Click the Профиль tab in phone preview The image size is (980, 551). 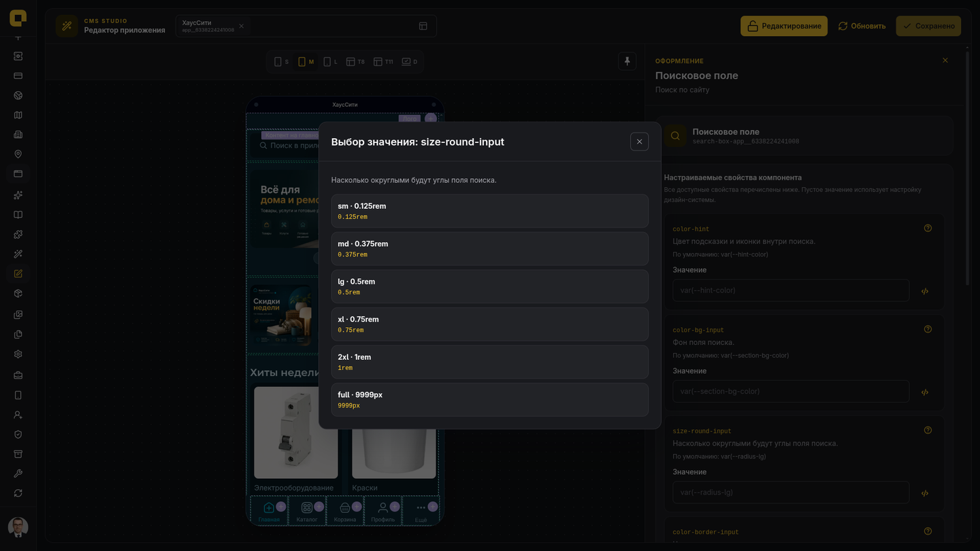tap(383, 511)
